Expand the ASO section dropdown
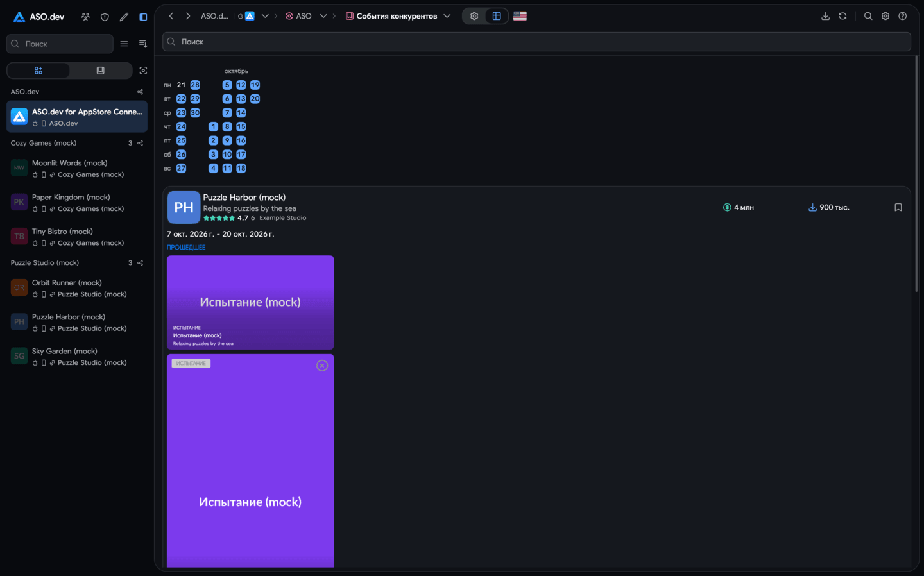This screenshot has width=924, height=576. click(x=323, y=16)
